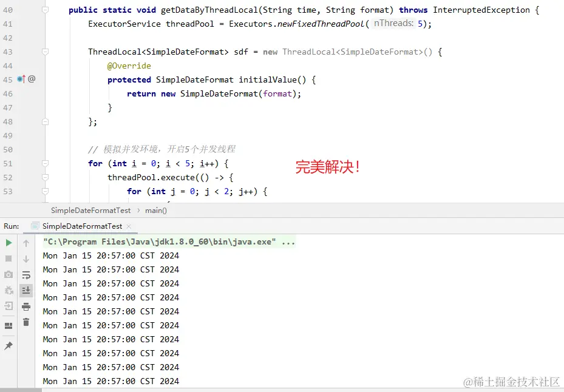Select the thread dump camera icon
The image size is (564, 392).
point(8,274)
